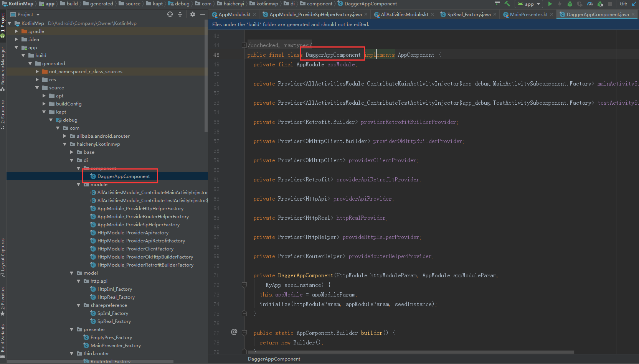Click the Apply Changes lightning icon
Screen dimensions: 639x364
pos(560,4)
